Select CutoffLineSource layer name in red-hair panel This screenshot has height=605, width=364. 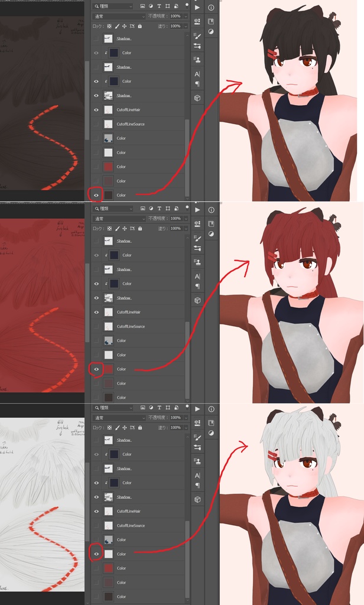pos(131,326)
